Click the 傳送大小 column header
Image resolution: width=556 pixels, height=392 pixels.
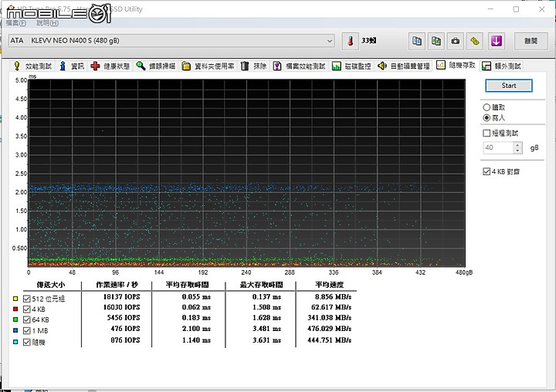[51, 285]
